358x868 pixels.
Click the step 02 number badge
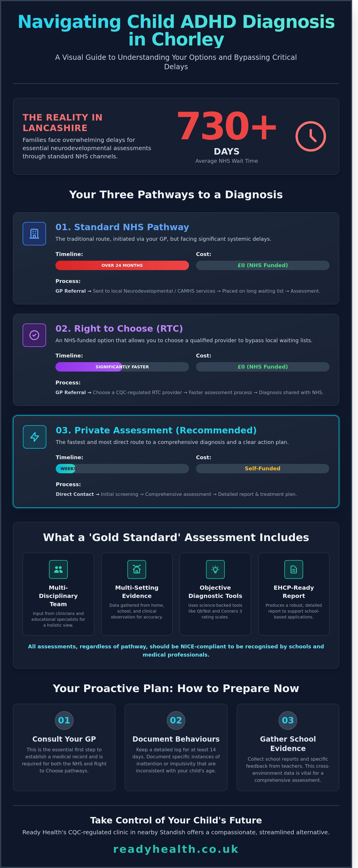pos(176,720)
